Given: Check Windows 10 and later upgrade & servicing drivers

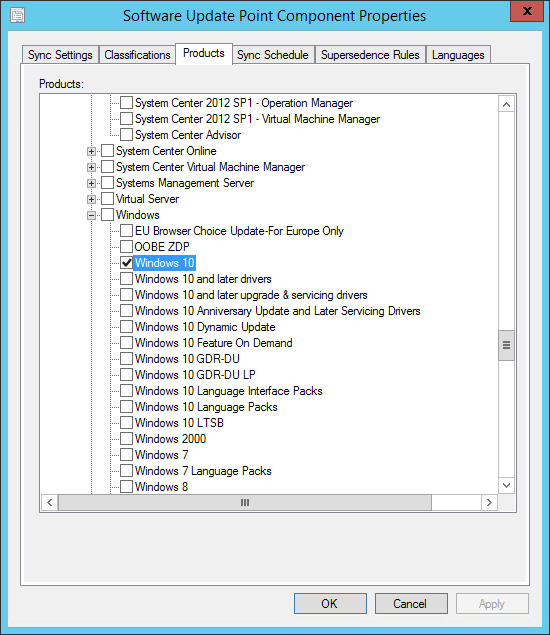Looking at the screenshot, I should point(126,295).
